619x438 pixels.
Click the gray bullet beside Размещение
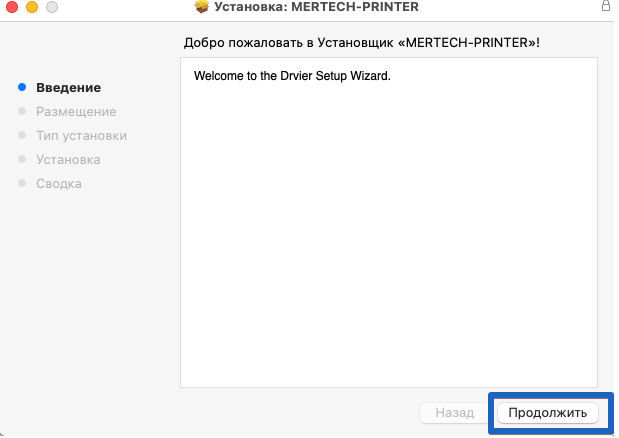point(22,112)
